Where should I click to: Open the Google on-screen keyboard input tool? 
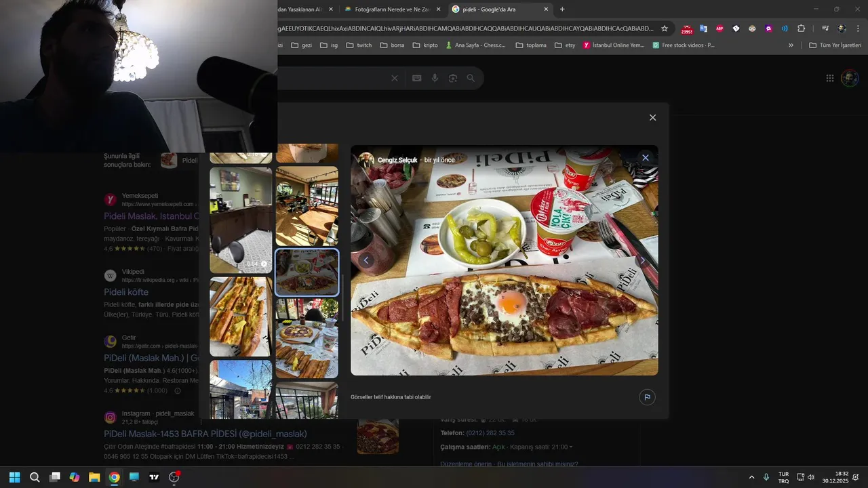pyautogui.click(x=417, y=79)
